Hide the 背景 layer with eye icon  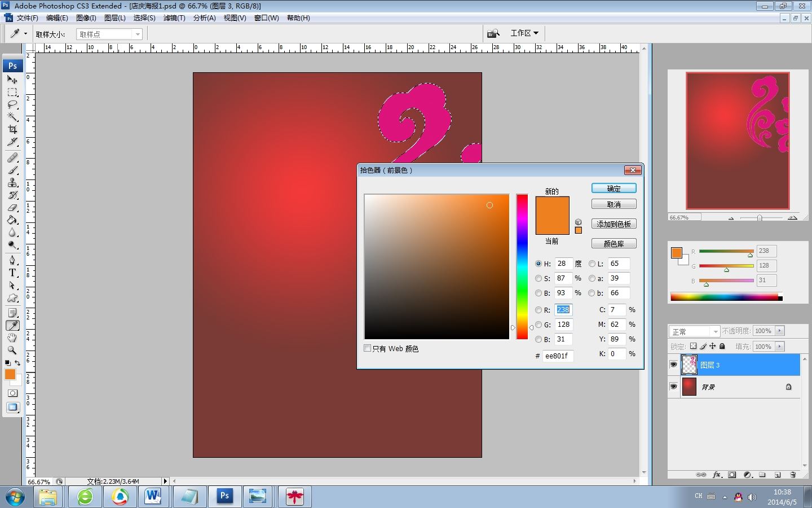[673, 387]
